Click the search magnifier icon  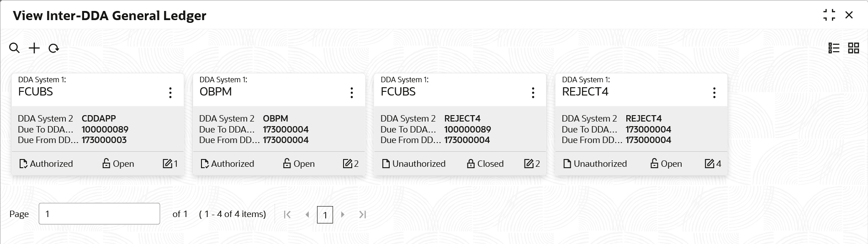pos(14,48)
